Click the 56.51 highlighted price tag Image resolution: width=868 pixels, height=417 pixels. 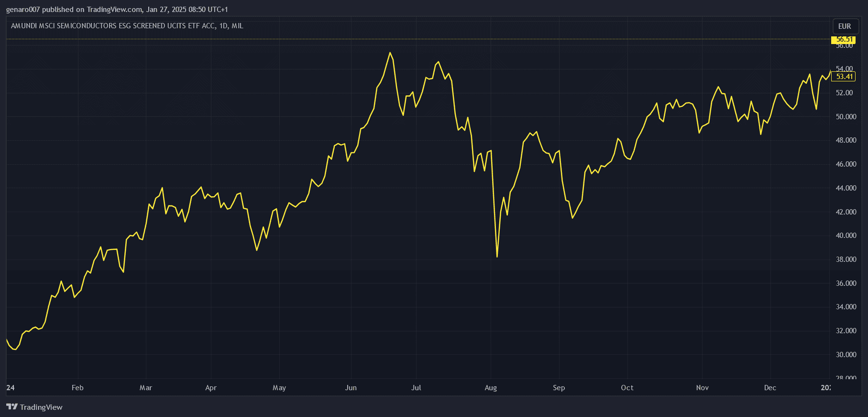pyautogui.click(x=844, y=39)
